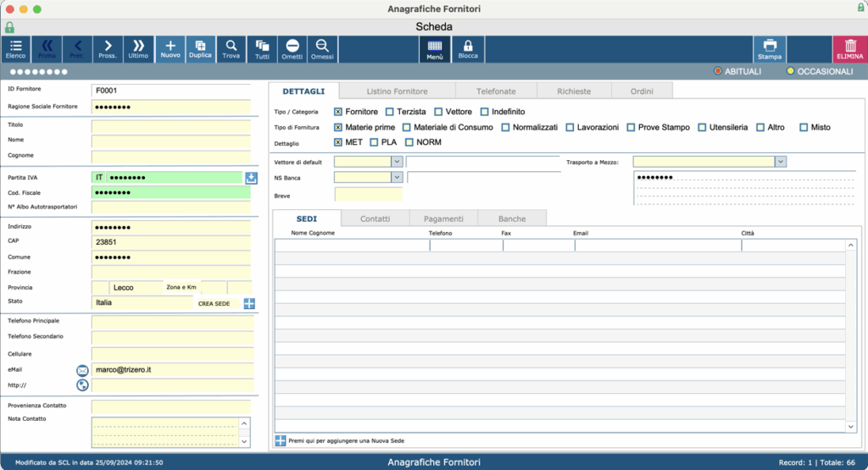Click scroll-down arrow of Nota Contatto
Screen dimensions: 868x470
click(x=244, y=441)
